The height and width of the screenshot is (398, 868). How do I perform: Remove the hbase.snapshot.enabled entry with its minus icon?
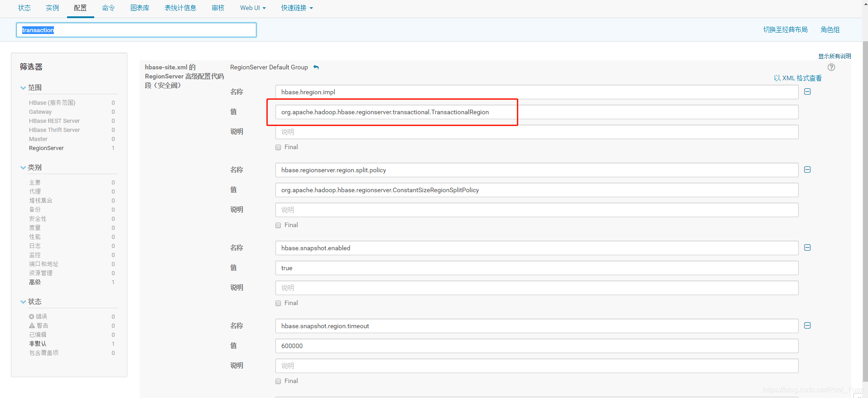(x=807, y=248)
